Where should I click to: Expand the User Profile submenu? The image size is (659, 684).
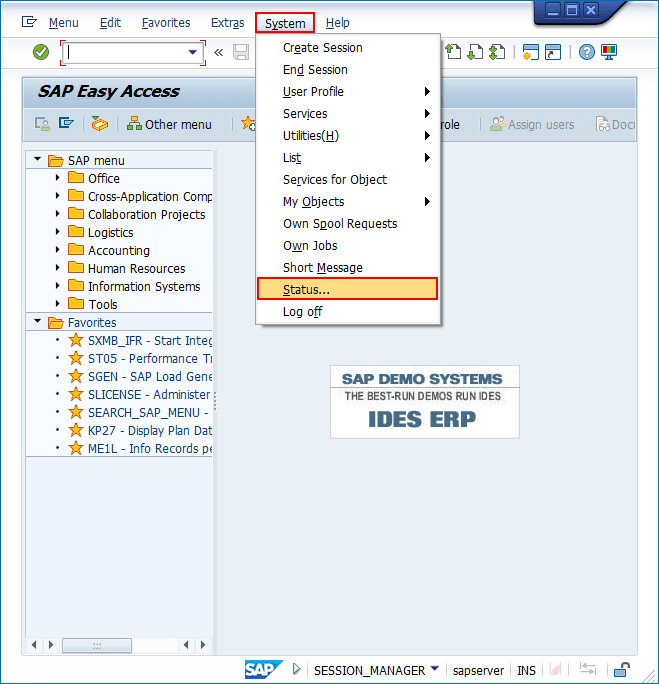[x=347, y=92]
